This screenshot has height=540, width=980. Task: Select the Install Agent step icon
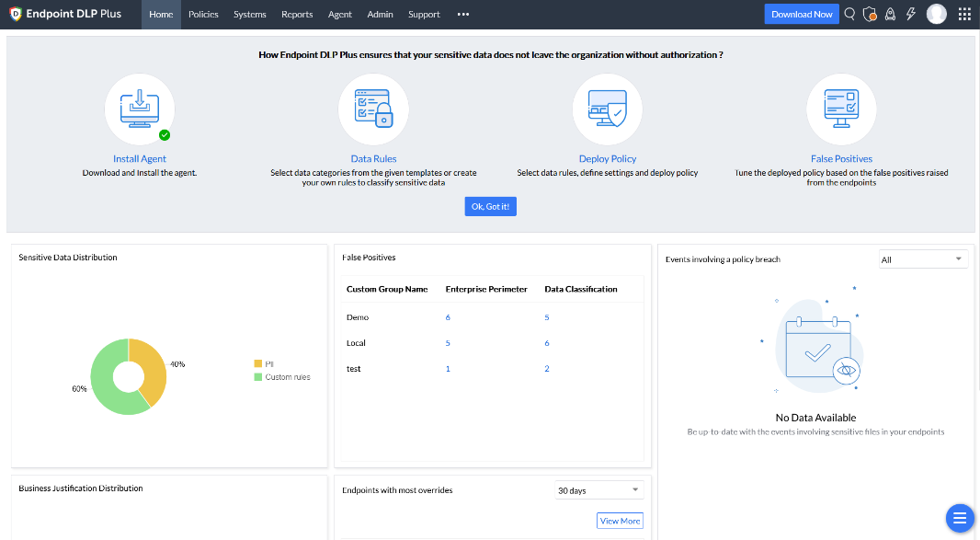(x=139, y=108)
